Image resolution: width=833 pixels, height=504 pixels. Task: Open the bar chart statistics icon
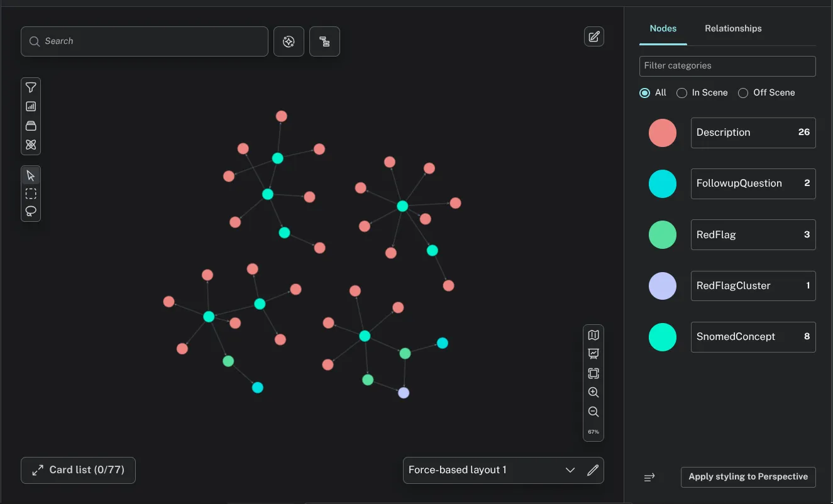31,107
